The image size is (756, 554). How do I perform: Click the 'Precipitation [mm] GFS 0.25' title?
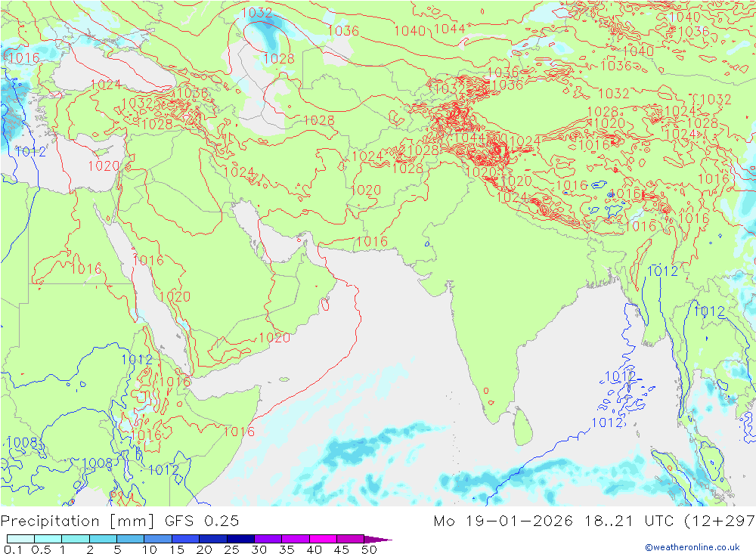(x=119, y=522)
